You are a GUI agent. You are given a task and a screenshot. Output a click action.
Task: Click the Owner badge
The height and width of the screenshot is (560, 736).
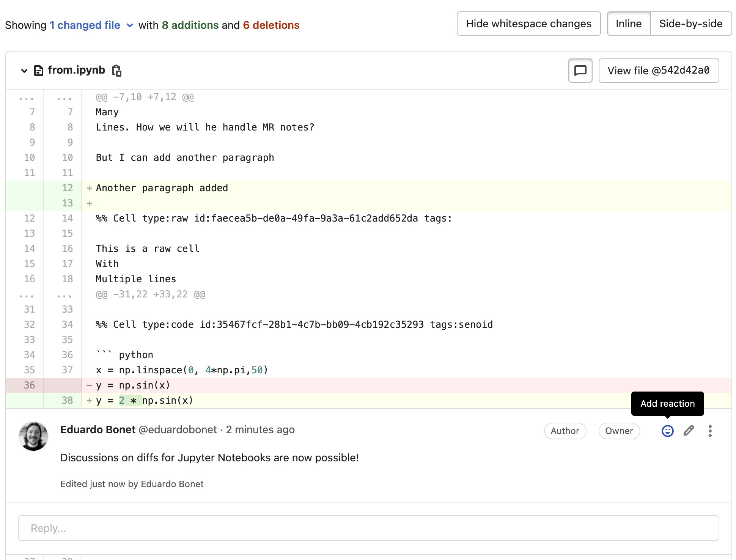[619, 431]
